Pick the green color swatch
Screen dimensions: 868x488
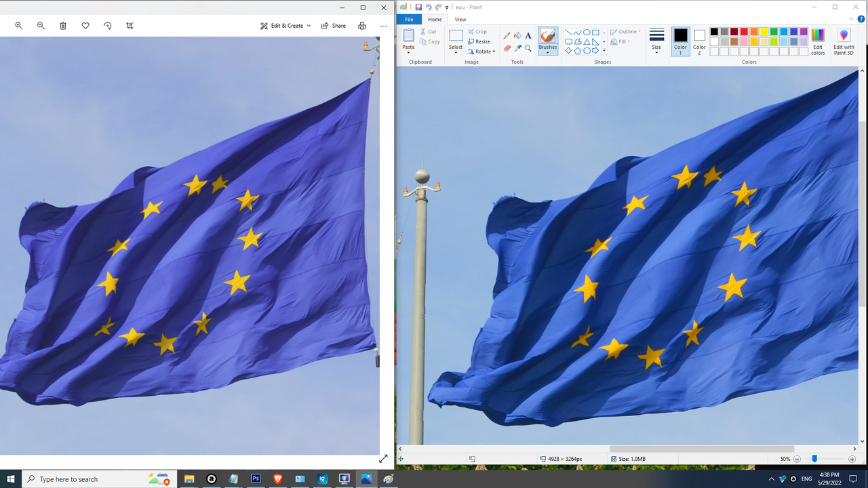point(774,32)
